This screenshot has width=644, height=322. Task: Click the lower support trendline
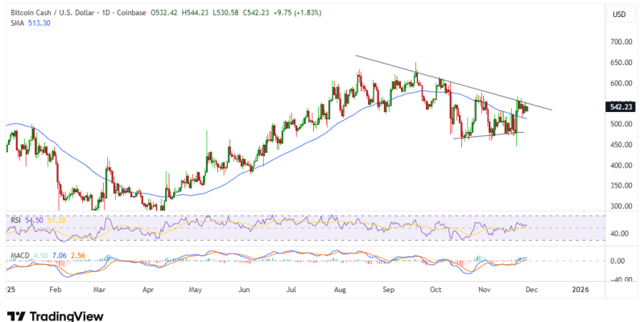[x=483, y=135]
